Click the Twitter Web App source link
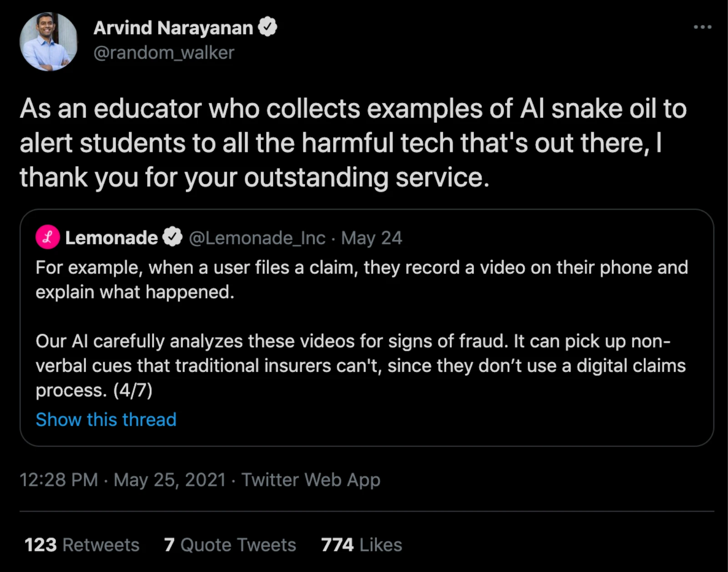Viewport: 728px width, 572px height. coord(311,480)
